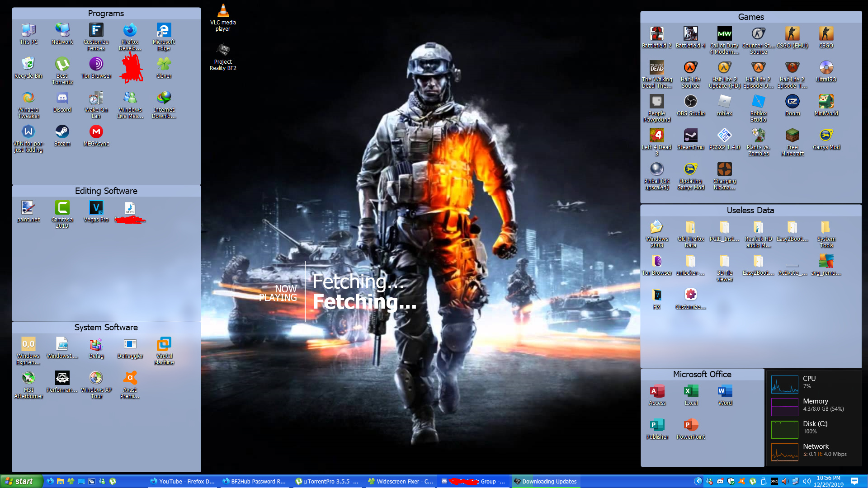Open Discord shortcut icon
Image resolution: width=868 pixels, height=488 pixels.
pyautogui.click(x=62, y=102)
